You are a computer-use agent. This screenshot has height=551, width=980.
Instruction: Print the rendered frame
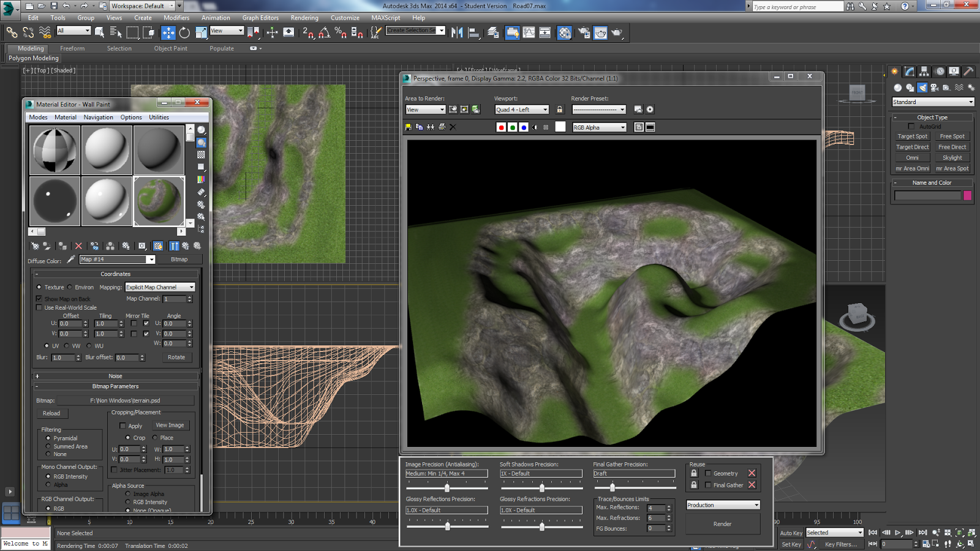(442, 127)
